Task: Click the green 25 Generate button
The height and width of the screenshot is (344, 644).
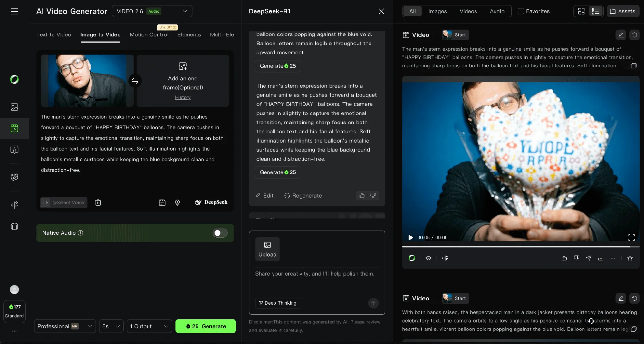Action: click(x=206, y=326)
